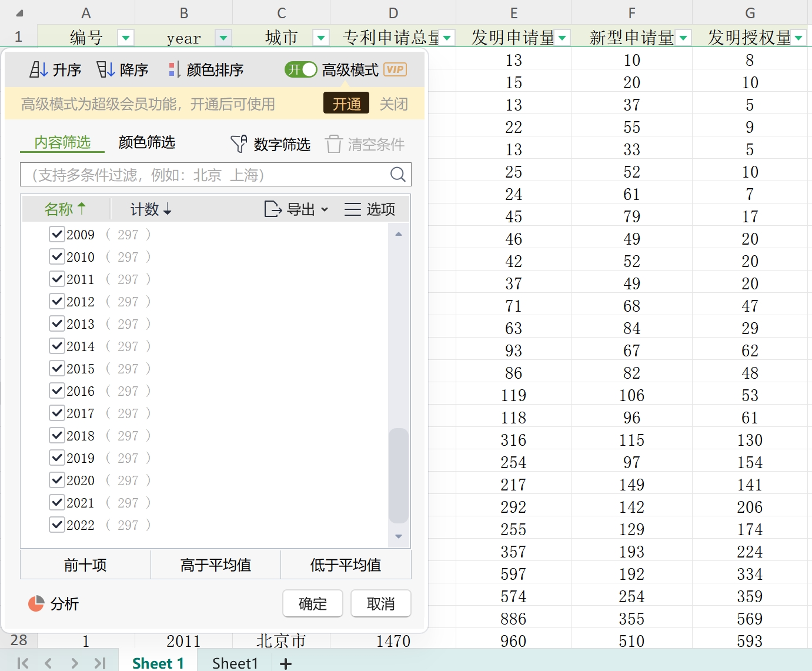Confirm filter with 确定 button
The height and width of the screenshot is (671, 812).
(x=313, y=604)
